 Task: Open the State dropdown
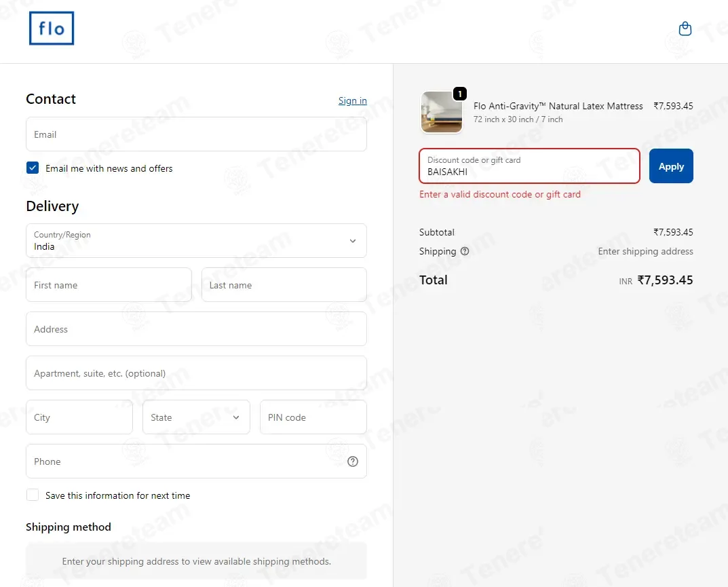[x=196, y=417]
